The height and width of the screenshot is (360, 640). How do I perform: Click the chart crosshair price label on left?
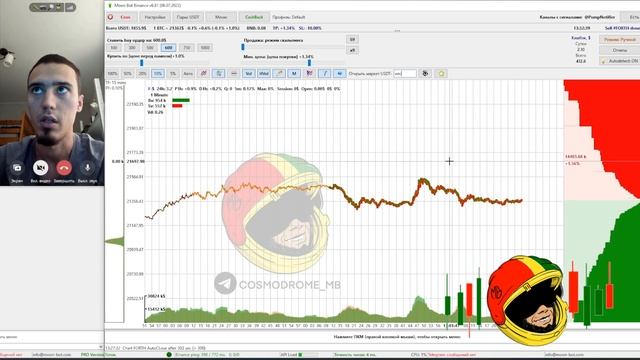pyautogui.click(x=135, y=161)
